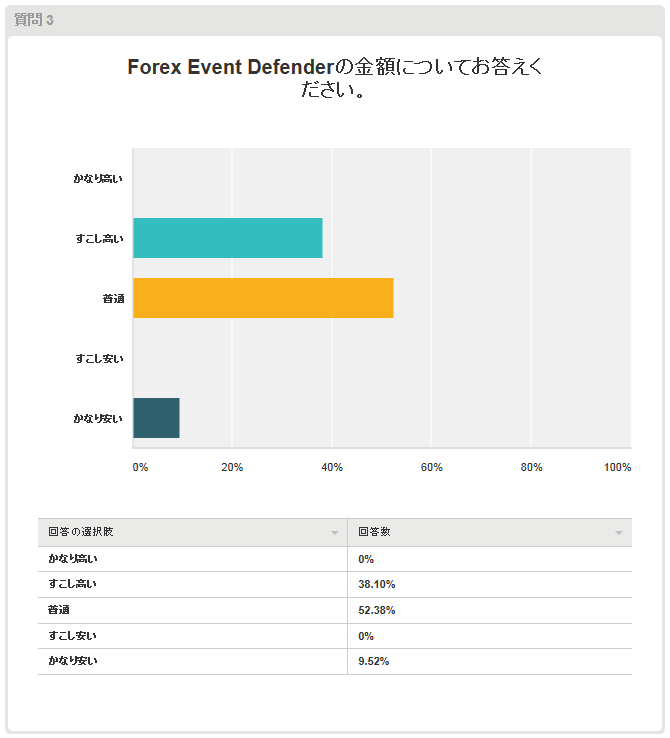The width and height of the screenshot is (670, 738).
Task: Click the 100% label on chart axis
Action: tap(617, 467)
